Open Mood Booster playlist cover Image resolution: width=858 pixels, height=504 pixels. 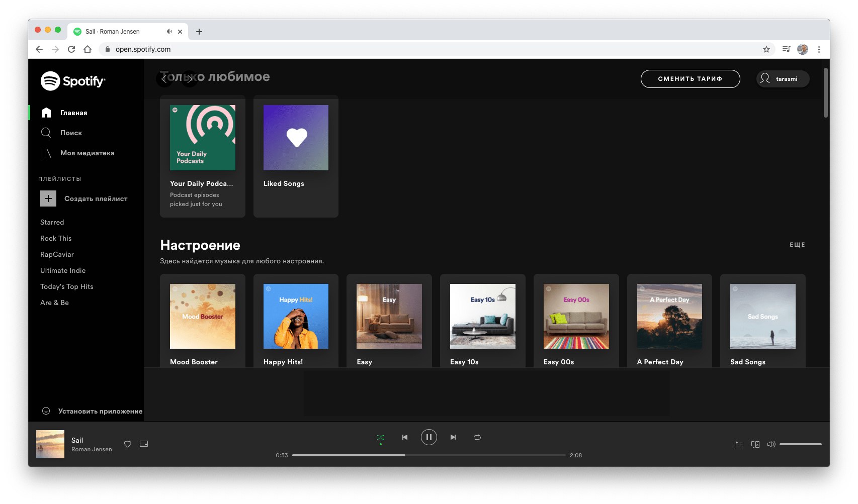pos(203,316)
